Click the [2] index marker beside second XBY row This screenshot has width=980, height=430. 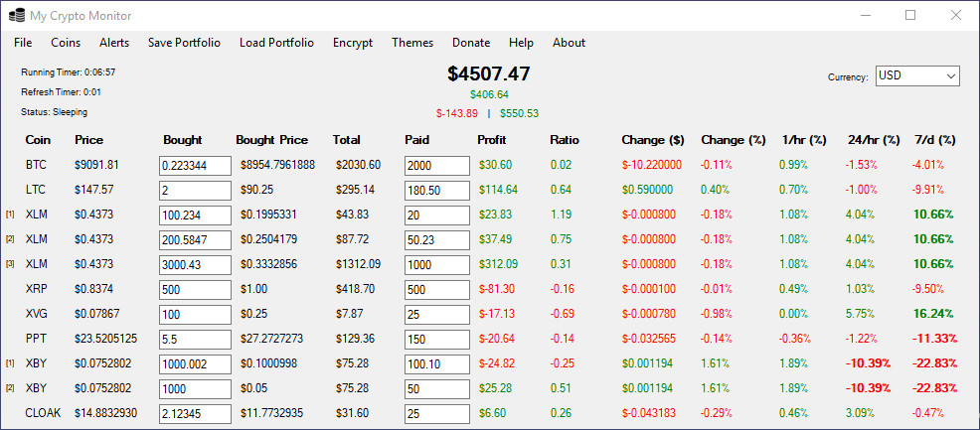pos(10,388)
